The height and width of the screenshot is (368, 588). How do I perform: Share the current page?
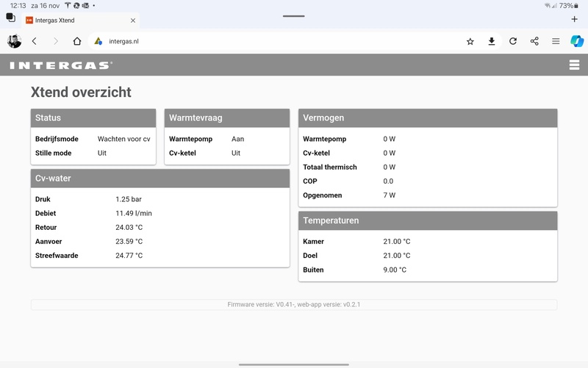click(x=534, y=41)
